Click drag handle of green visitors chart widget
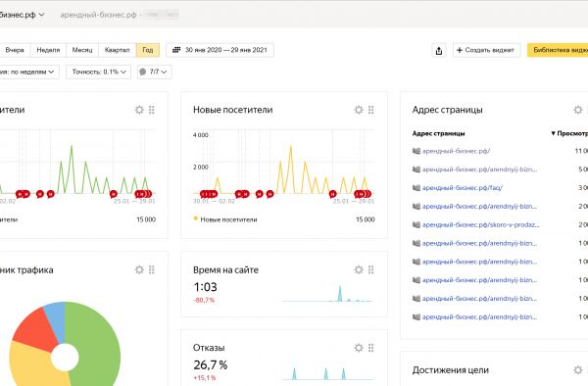This screenshot has height=386, width=588. pyautogui.click(x=152, y=110)
